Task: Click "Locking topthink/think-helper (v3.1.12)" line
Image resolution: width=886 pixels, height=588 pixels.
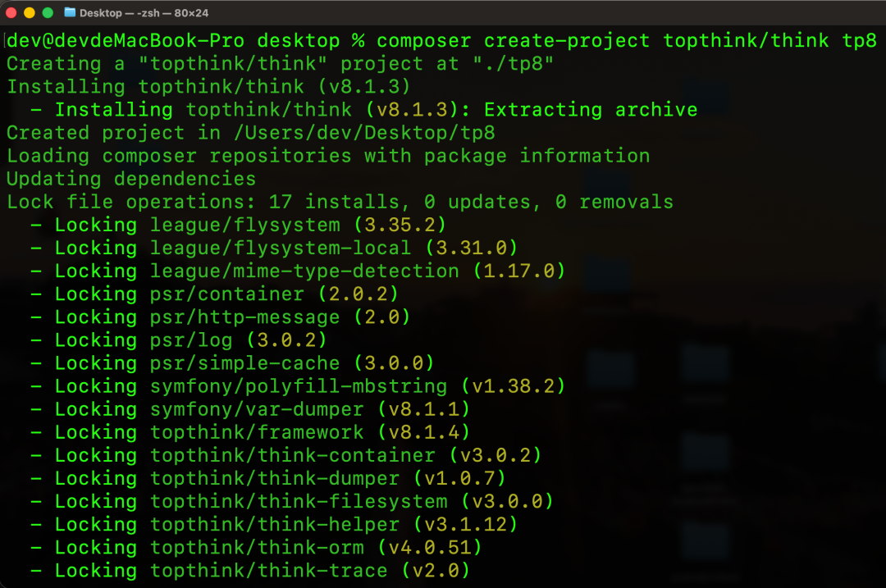Action: click(275, 525)
